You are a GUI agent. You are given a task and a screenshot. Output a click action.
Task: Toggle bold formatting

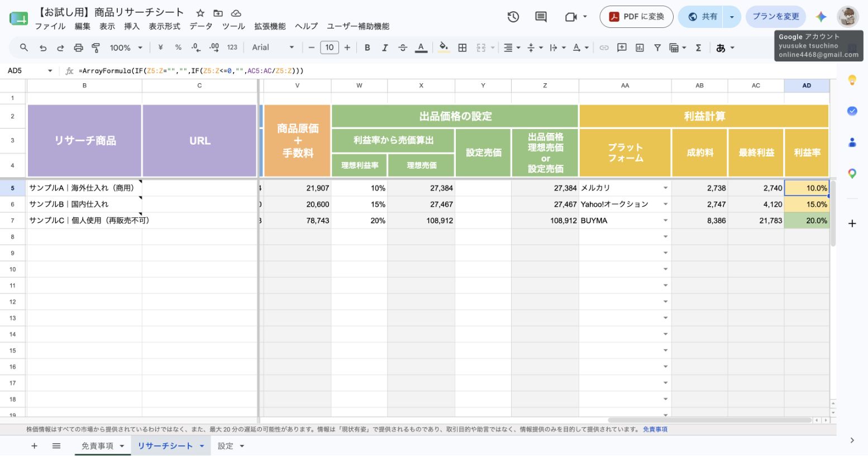point(367,47)
